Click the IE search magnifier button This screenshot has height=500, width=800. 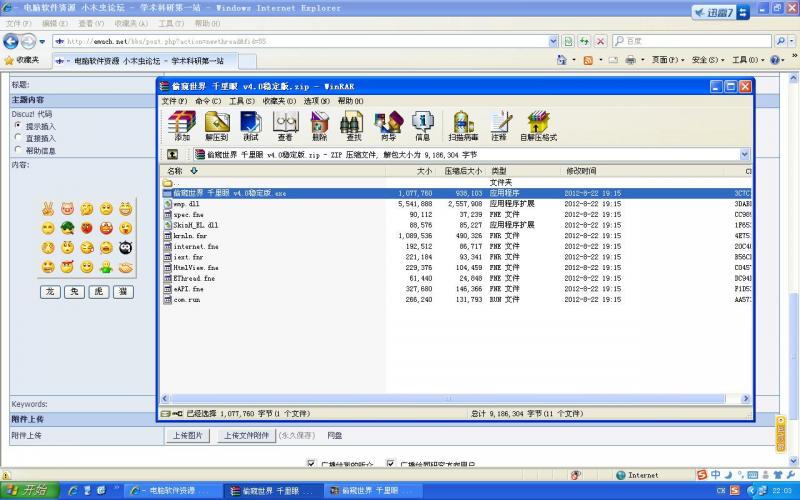click(x=780, y=41)
